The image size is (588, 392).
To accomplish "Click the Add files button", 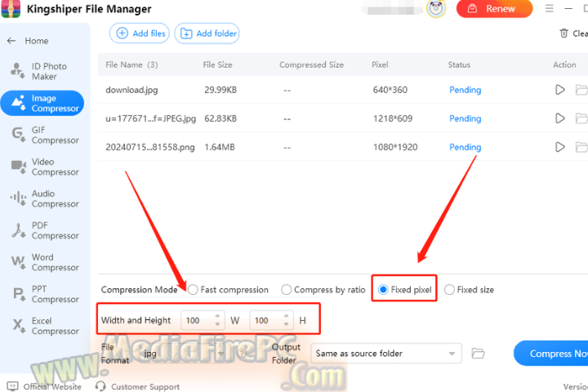I will click(x=140, y=33).
